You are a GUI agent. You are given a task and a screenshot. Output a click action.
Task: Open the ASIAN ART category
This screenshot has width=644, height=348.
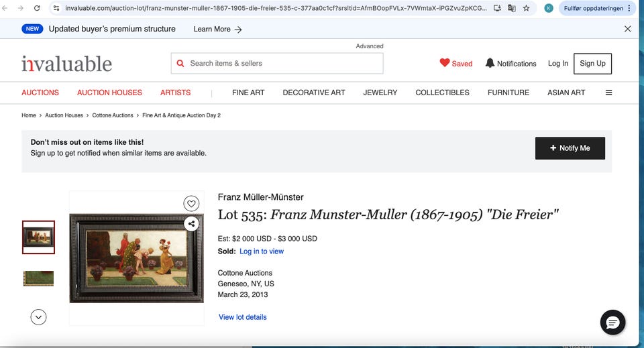566,93
